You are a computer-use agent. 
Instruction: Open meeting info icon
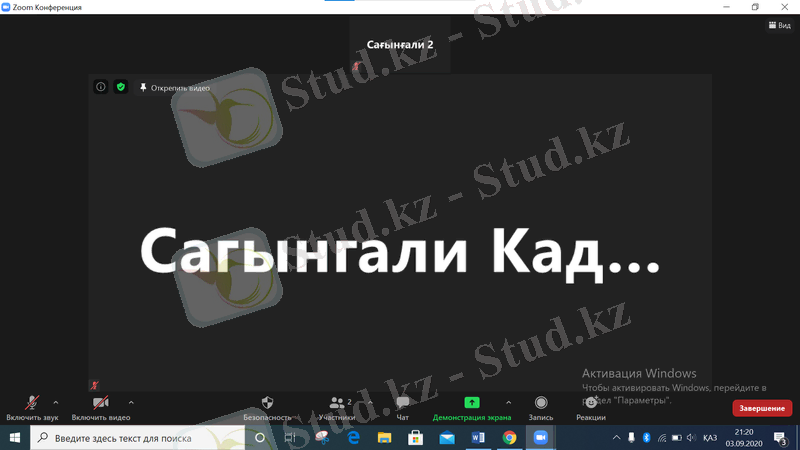click(101, 87)
